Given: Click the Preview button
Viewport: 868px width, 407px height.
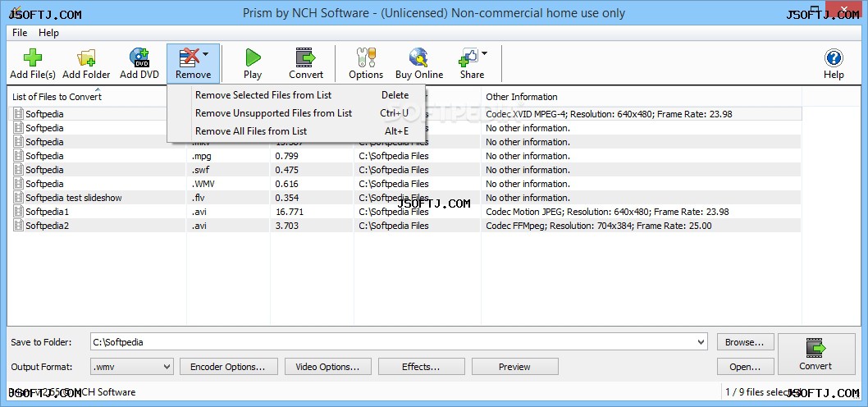Looking at the screenshot, I should coord(515,367).
